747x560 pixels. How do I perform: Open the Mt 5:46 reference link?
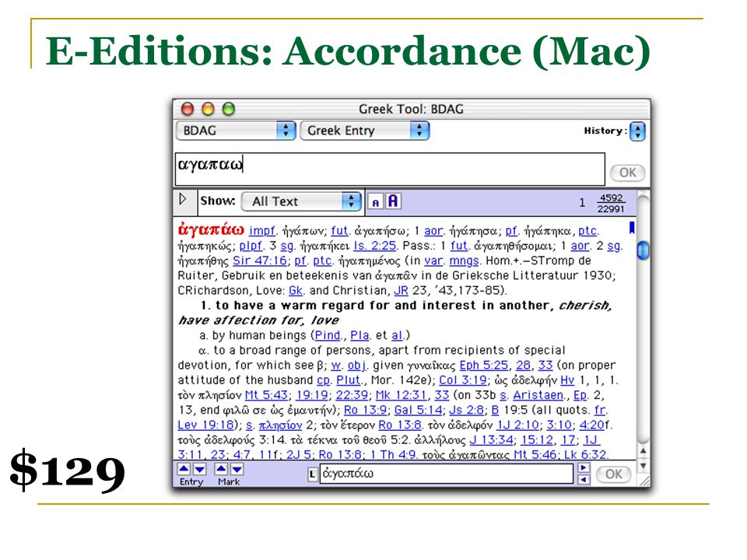(x=535, y=455)
